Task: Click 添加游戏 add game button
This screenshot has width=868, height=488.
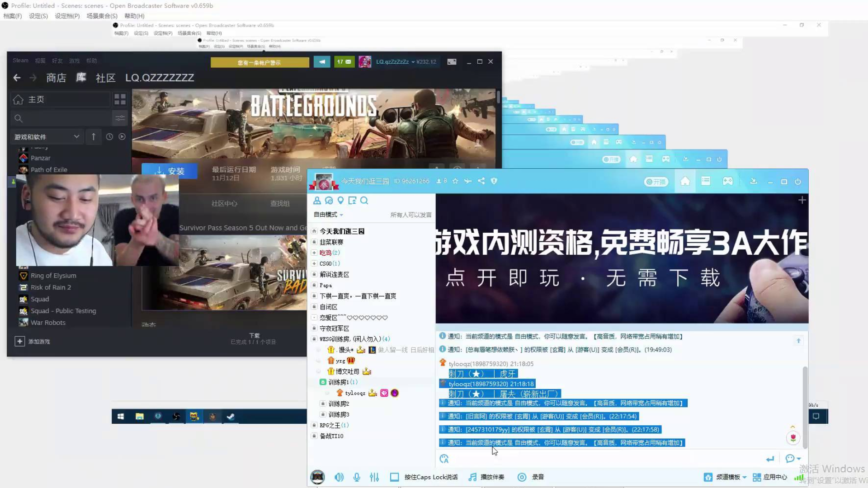Action: click(x=33, y=342)
